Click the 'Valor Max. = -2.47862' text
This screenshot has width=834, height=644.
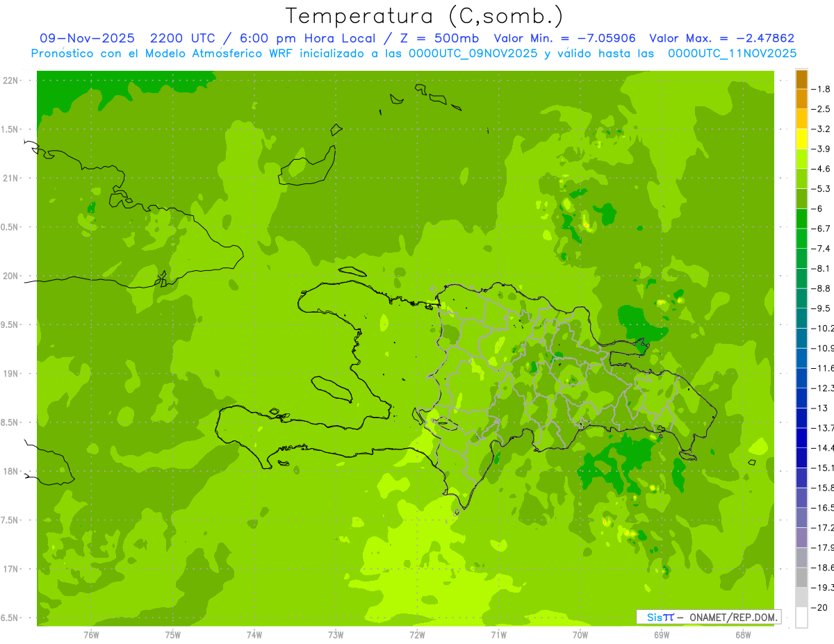click(722, 38)
